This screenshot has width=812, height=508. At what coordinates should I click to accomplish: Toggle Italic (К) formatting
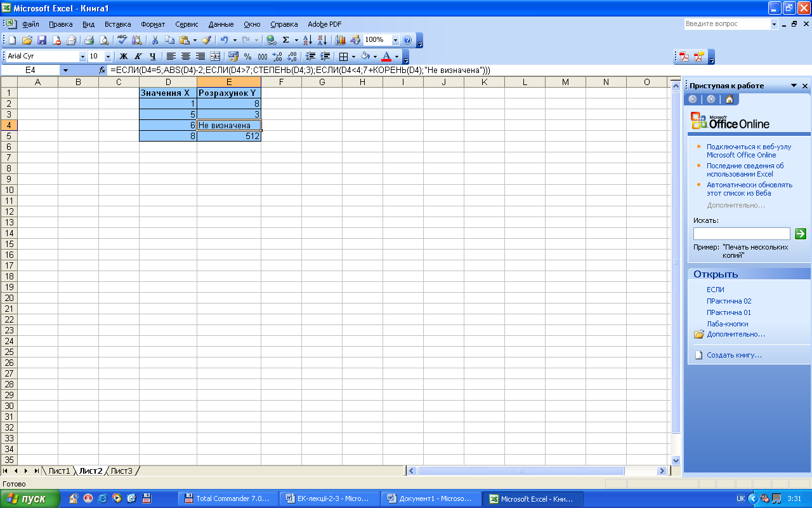pyautogui.click(x=138, y=57)
